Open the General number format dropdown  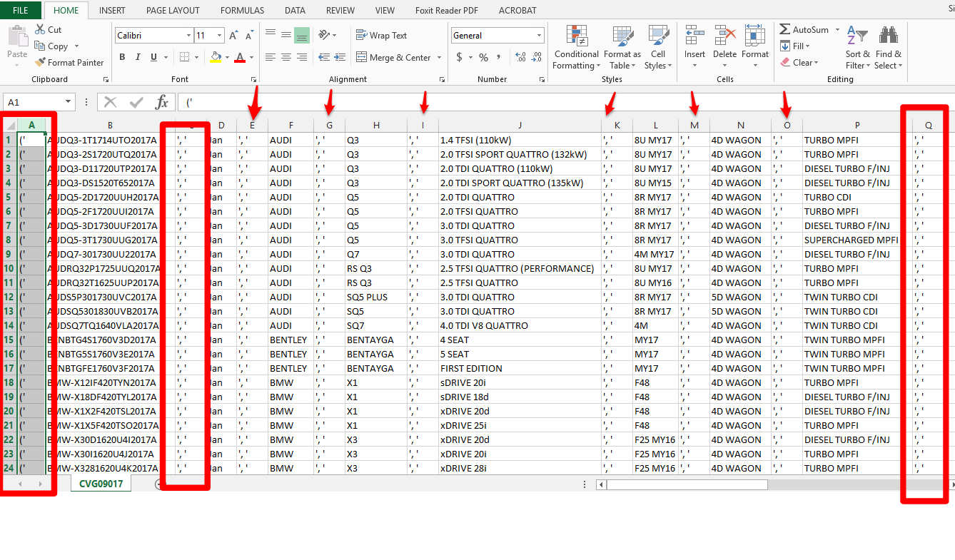click(540, 34)
